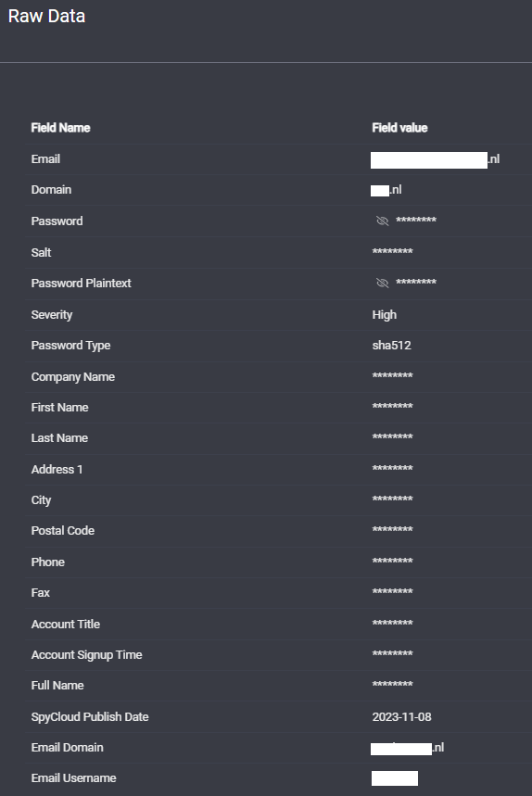Click the Domain field .nl value
Image resolution: width=532 pixels, height=796 pixels.
[x=386, y=190]
